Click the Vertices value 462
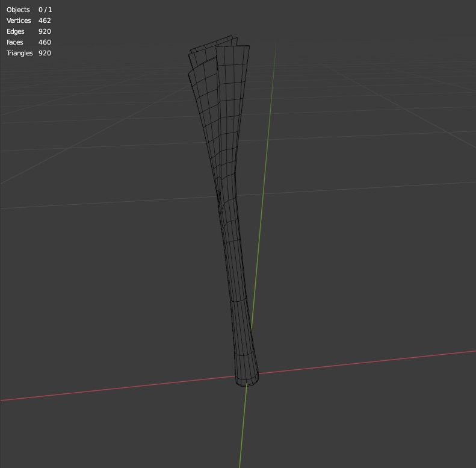This screenshot has width=476, height=468. (45, 20)
